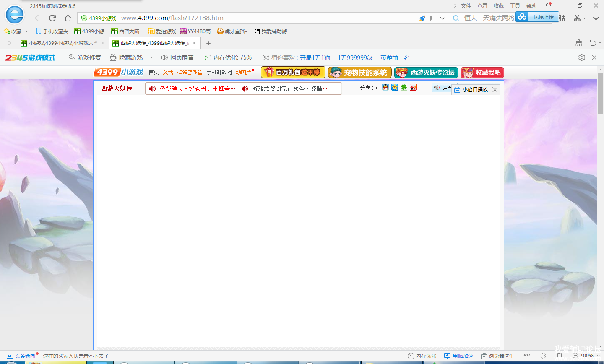Screen dimensions: 604x364
Task: Click the downloads arrow icon in toolbar
Action: coord(596,18)
